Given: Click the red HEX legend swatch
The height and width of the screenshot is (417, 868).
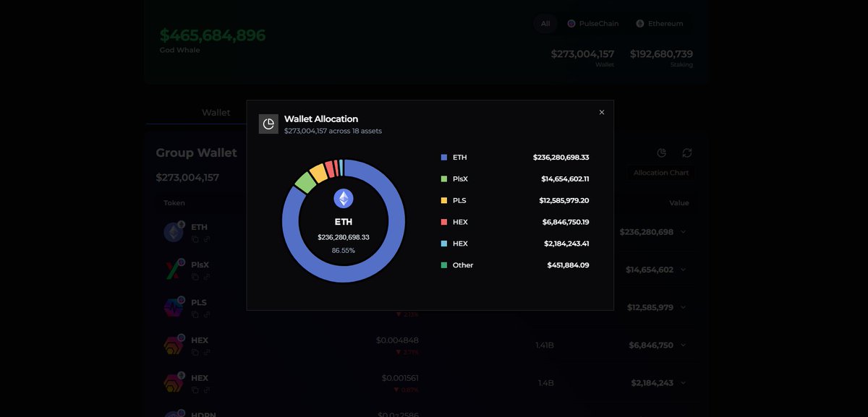Looking at the screenshot, I should (x=444, y=222).
